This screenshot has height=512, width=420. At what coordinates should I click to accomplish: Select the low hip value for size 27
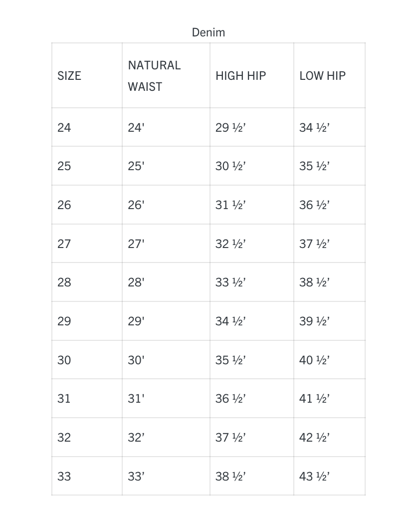click(314, 244)
